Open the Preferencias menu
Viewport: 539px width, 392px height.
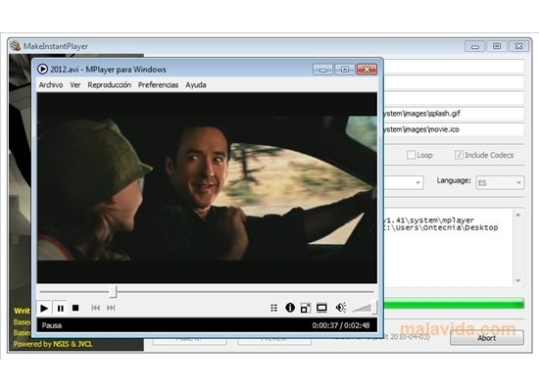(x=158, y=85)
